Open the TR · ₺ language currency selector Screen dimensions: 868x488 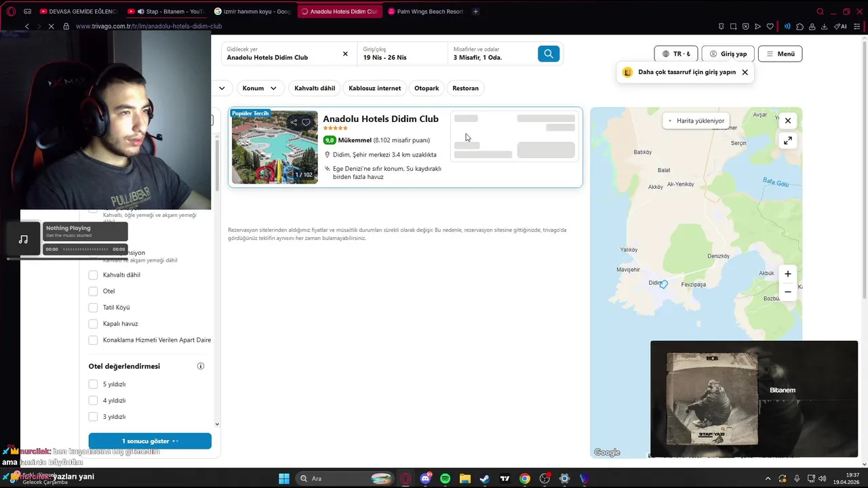(x=676, y=54)
